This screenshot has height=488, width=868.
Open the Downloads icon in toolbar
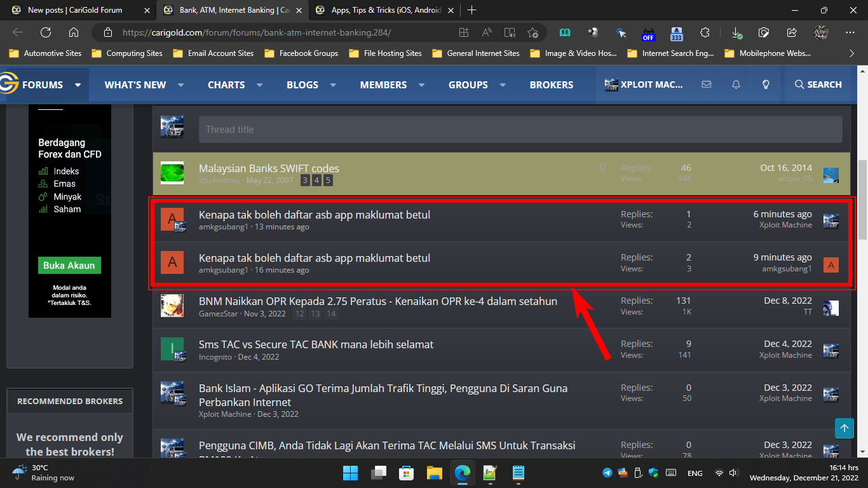736,32
